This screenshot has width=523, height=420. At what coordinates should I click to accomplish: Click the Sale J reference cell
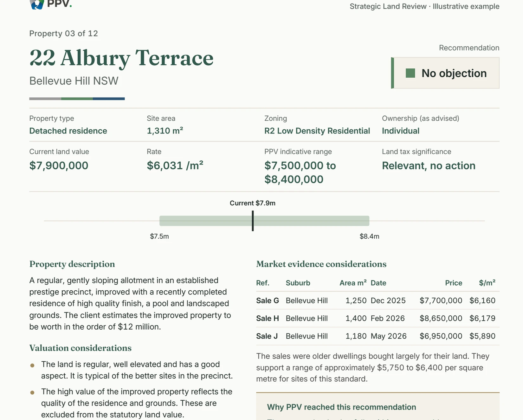point(267,336)
